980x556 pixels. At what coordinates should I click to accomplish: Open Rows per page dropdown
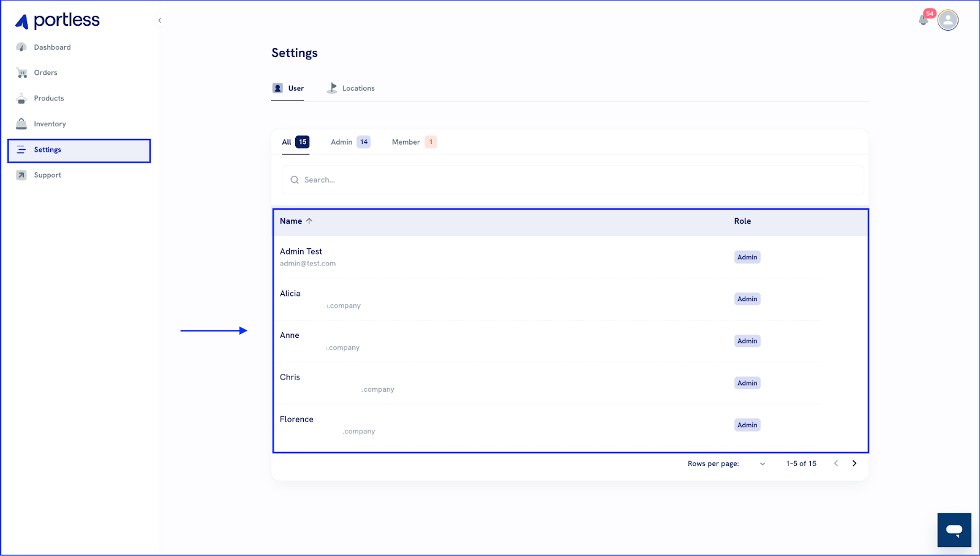[x=762, y=463]
